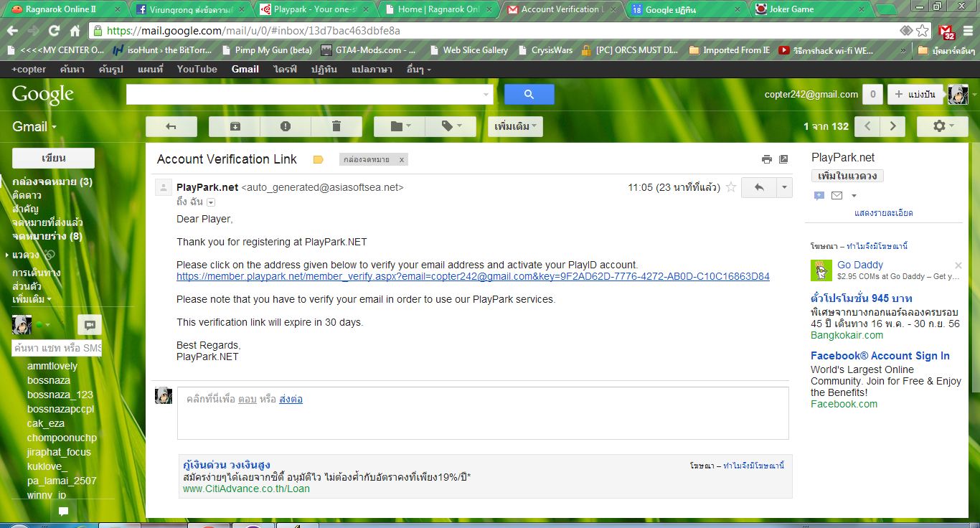Screen dimensions: 980x528
Task: Click เพิ่มในแวดวง to add PlayPark.net
Action: coord(847,176)
